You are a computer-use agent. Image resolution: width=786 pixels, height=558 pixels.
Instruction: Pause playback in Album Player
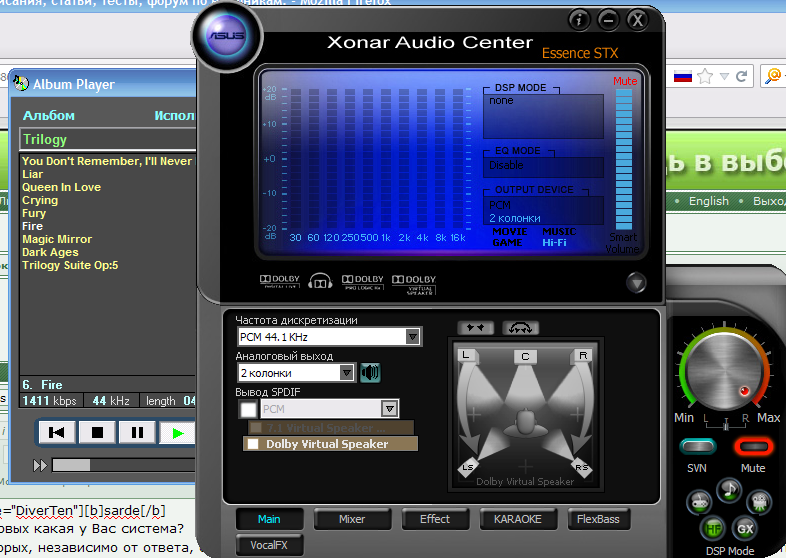[x=137, y=433]
